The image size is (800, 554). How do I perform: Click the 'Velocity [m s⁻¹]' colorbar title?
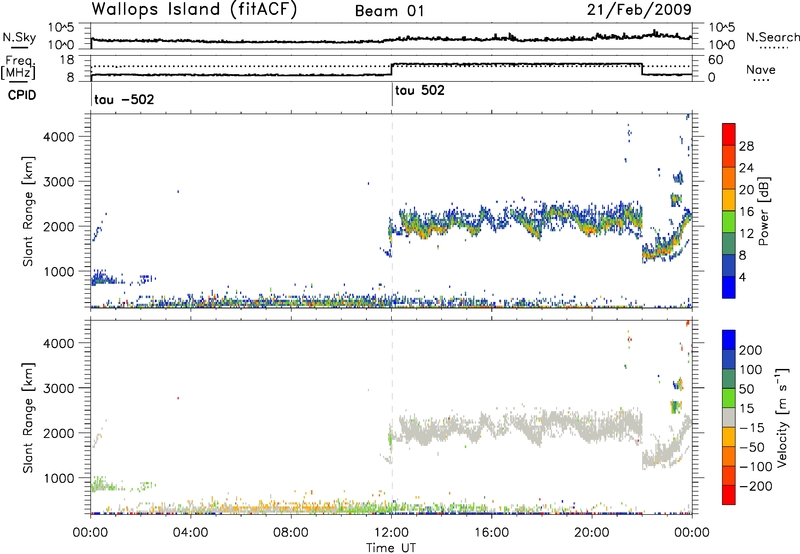pyautogui.click(x=783, y=417)
